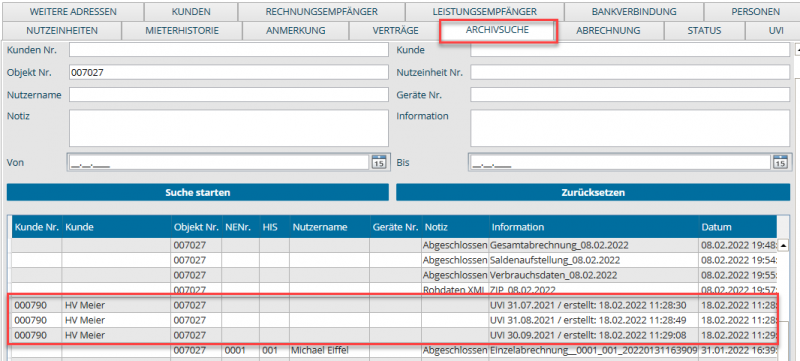The width and height of the screenshot is (800, 361).
Task: Focus the Kunden Nr. input field
Action: (229, 50)
